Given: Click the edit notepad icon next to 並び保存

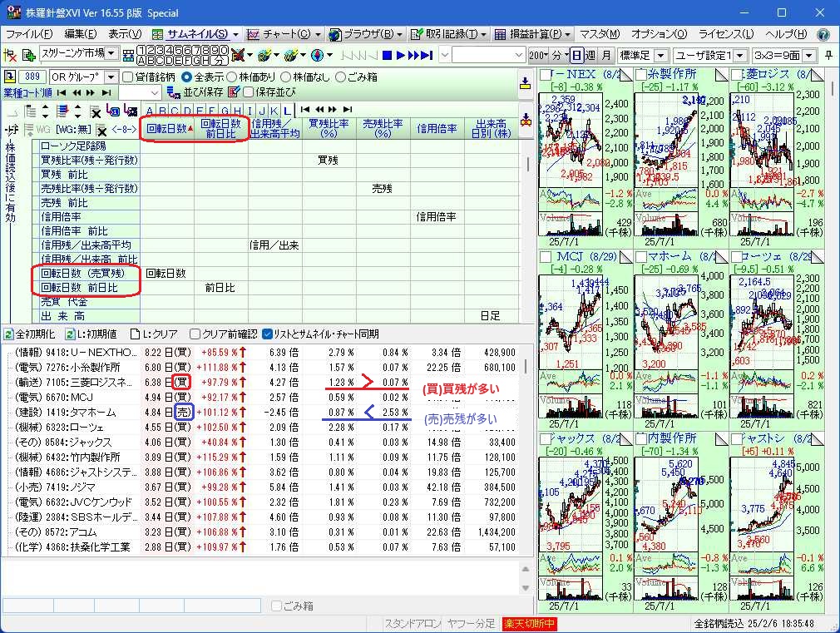Looking at the screenshot, I should 234,92.
